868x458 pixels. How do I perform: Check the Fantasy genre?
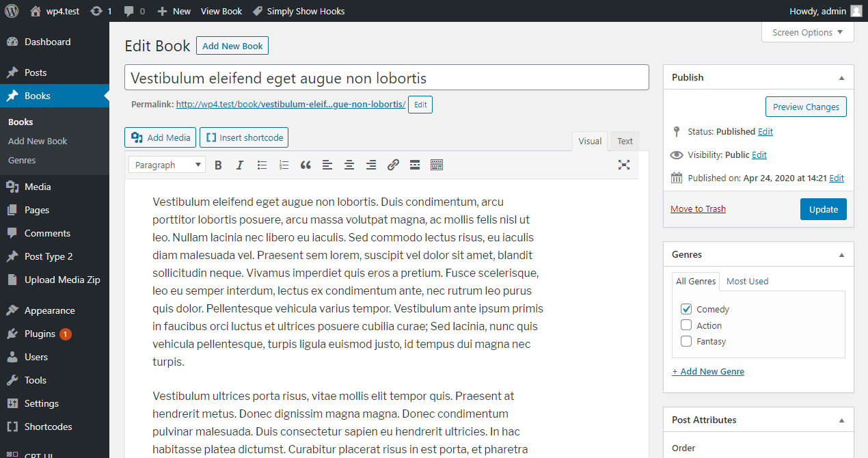tap(686, 341)
